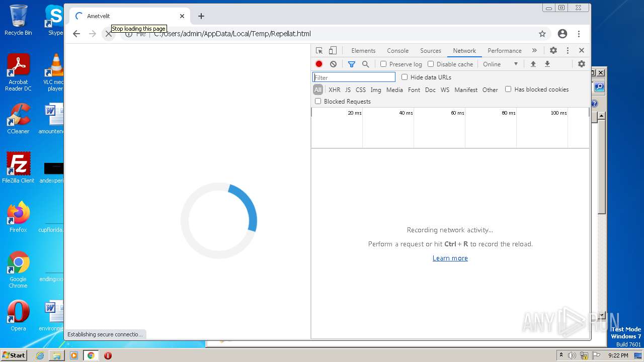
Task: Filter requests by Img
Action: [376, 89]
